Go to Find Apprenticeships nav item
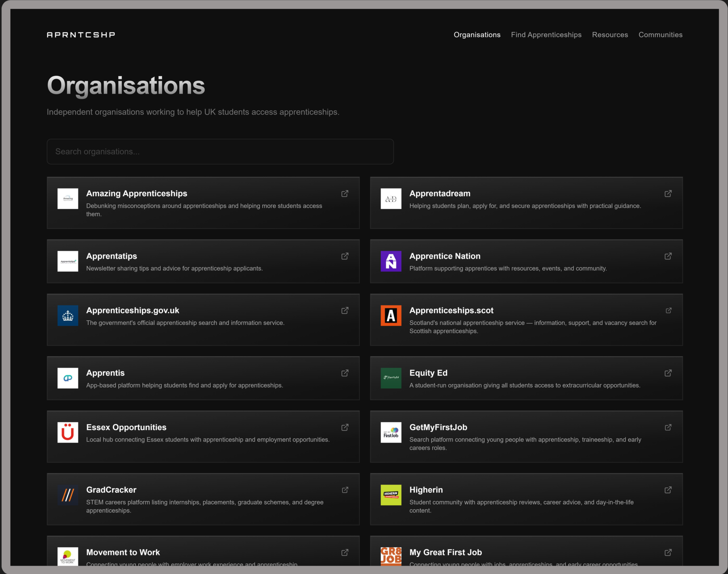Image resolution: width=728 pixels, height=574 pixels. pyautogui.click(x=546, y=35)
